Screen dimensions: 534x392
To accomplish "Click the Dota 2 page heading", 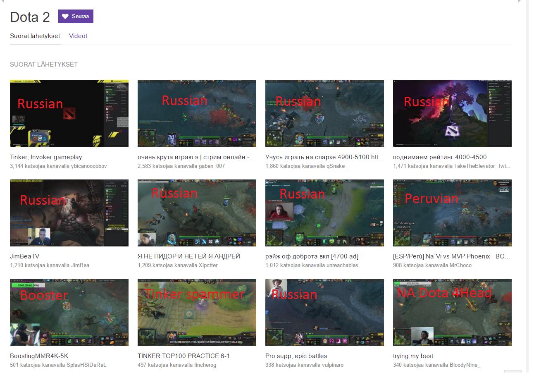I will coord(30,17).
